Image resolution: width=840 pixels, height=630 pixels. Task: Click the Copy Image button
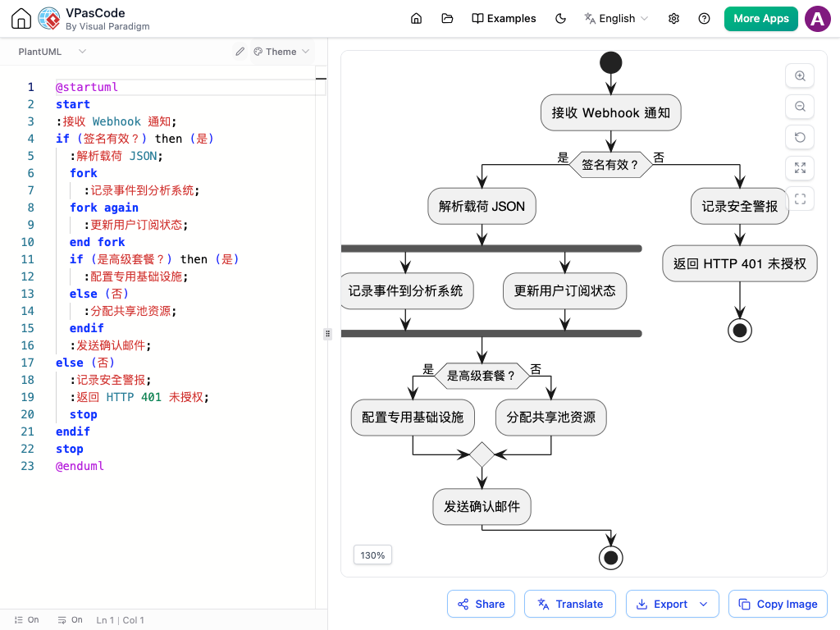pyautogui.click(x=778, y=604)
